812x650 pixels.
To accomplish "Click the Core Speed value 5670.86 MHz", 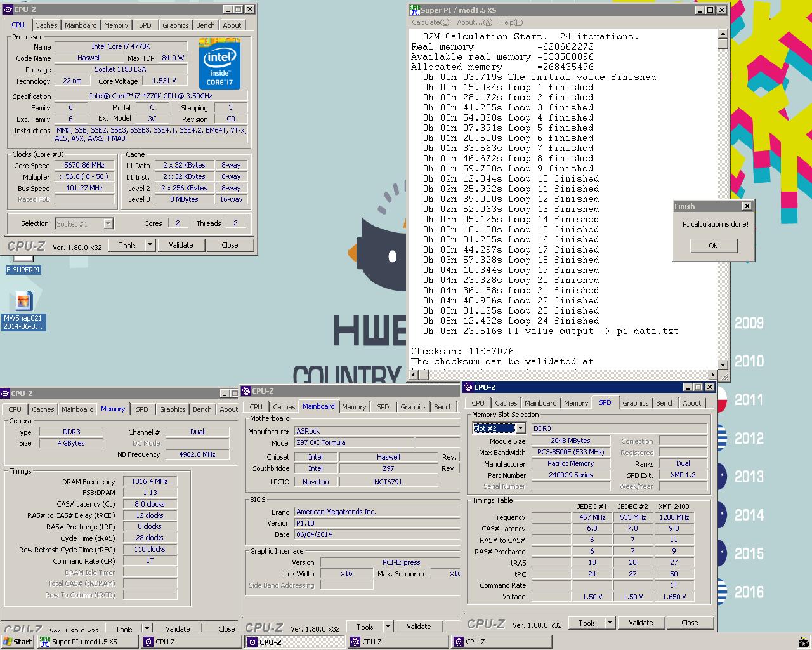I will pyautogui.click(x=84, y=165).
